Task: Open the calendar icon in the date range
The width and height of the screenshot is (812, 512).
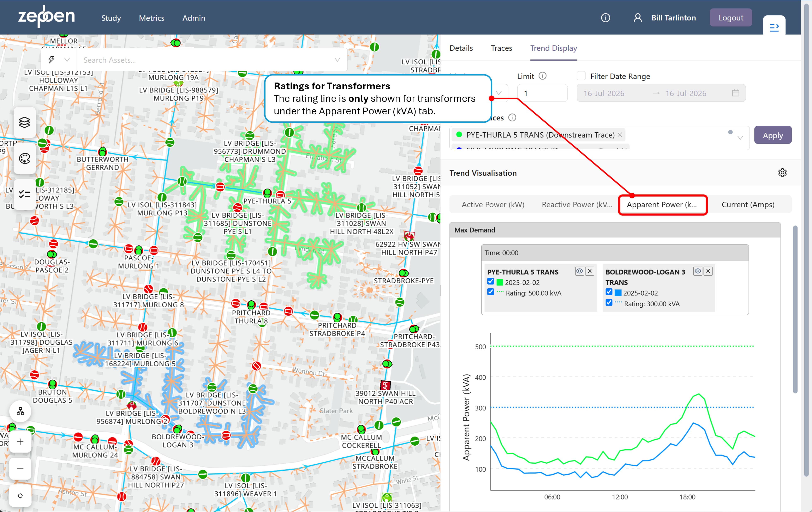Action: click(x=736, y=93)
